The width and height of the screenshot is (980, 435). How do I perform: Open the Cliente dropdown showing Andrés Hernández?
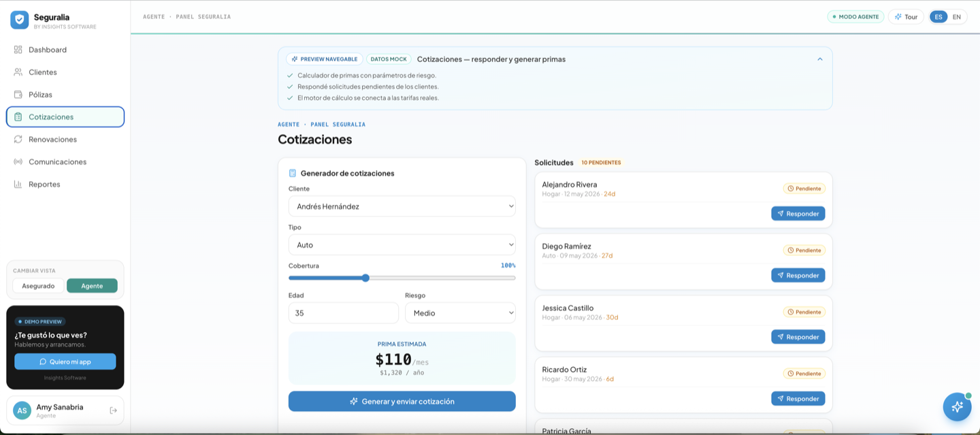pos(402,206)
